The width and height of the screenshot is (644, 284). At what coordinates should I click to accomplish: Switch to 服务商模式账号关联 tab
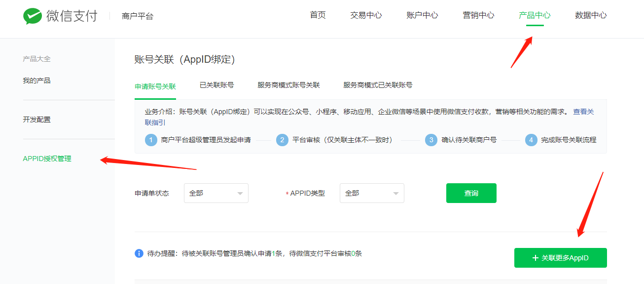(x=288, y=85)
